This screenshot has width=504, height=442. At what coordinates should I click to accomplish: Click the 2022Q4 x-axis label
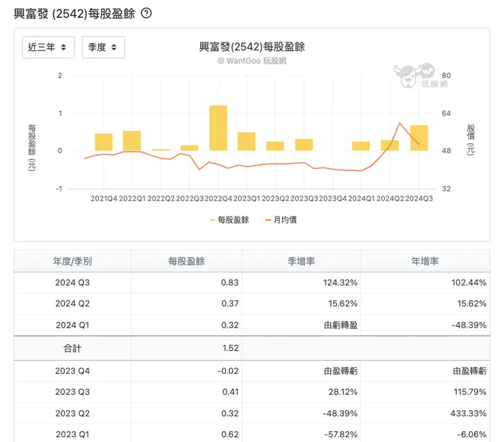tap(218, 199)
